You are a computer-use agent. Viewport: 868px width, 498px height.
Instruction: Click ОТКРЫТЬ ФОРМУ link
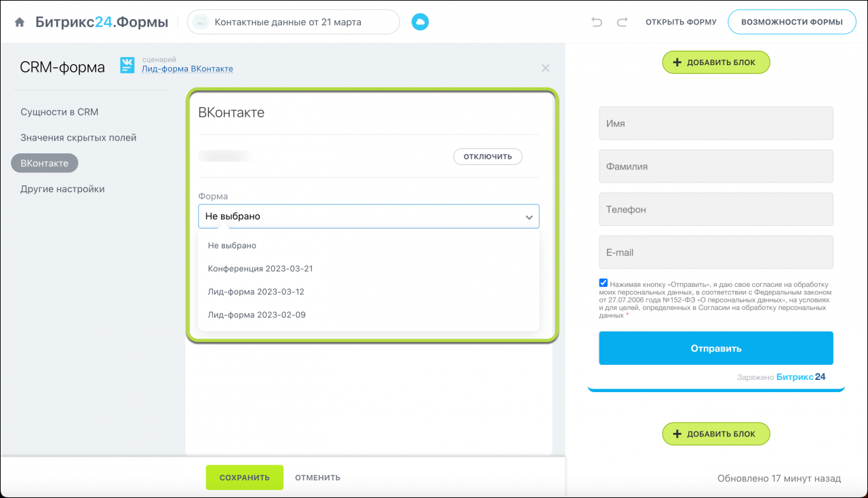click(681, 22)
